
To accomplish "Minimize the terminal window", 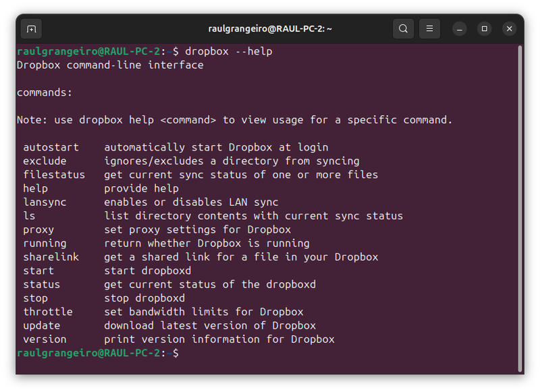I will [x=459, y=28].
